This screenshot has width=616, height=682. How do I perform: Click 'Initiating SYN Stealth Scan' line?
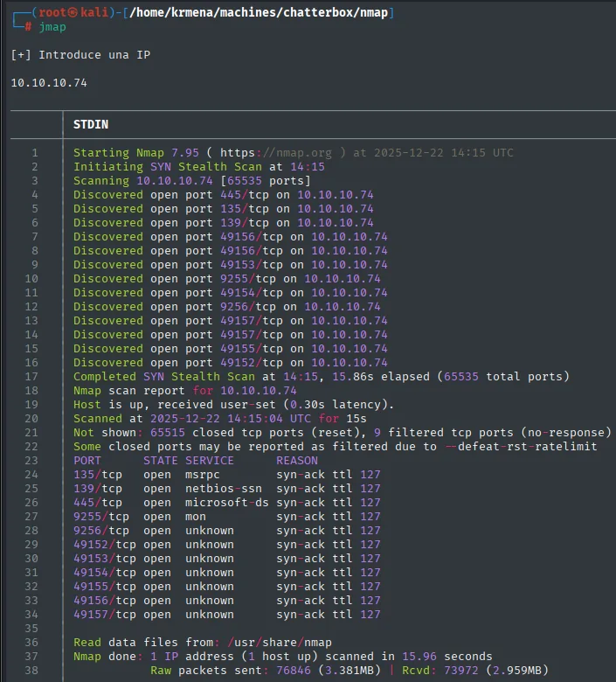click(198, 167)
